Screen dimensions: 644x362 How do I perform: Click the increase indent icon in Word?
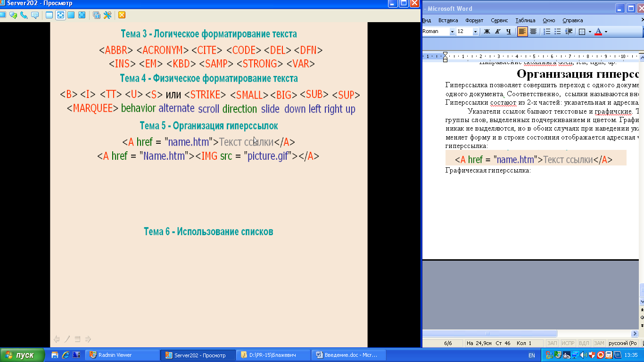point(569,32)
